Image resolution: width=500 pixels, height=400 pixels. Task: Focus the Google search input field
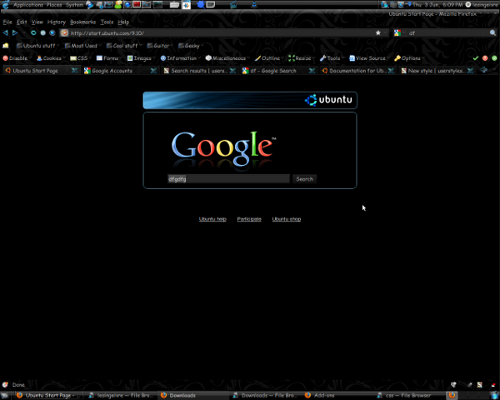pyautogui.click(x=229, y=179)
